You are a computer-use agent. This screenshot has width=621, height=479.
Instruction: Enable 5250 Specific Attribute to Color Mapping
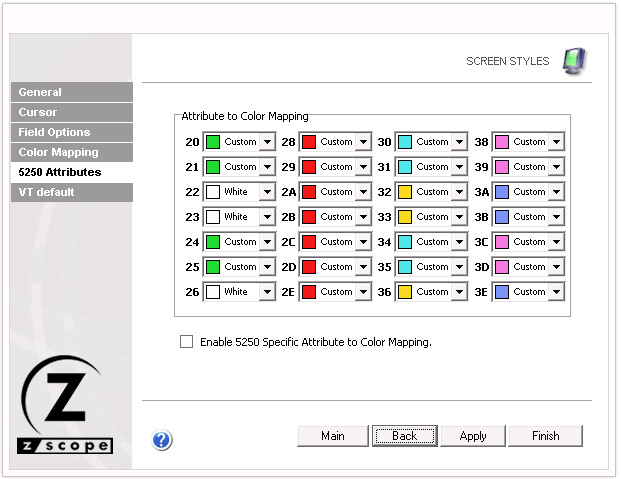187,342
